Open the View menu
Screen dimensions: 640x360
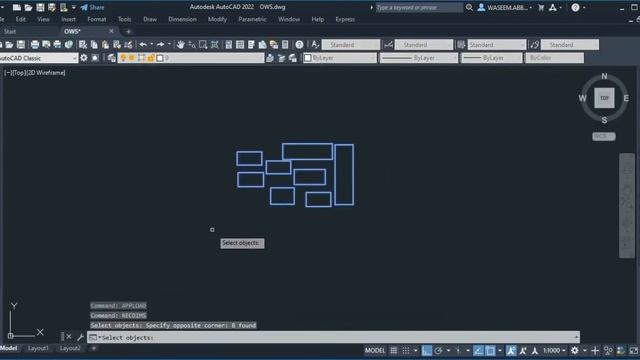(x=43, y=19)
